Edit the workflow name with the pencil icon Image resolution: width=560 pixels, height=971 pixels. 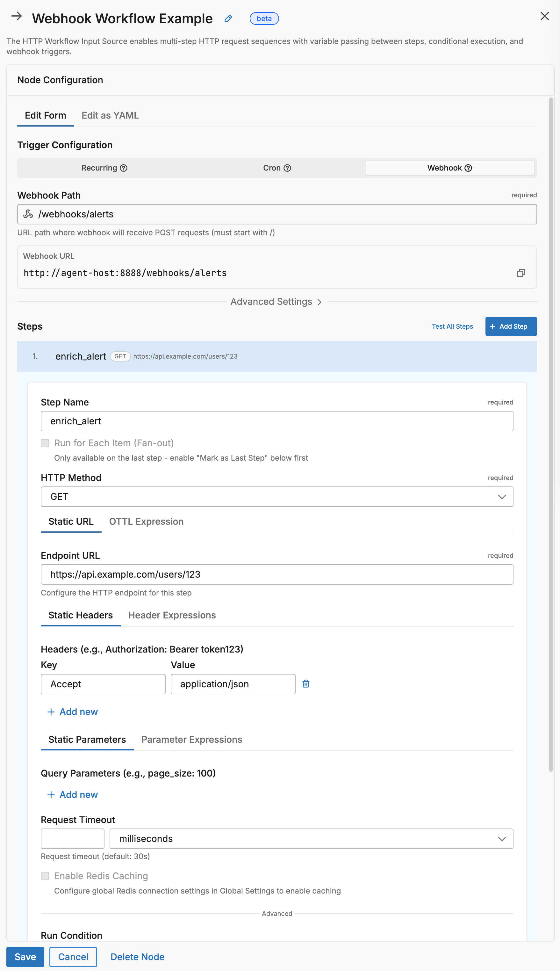(x=228, y=18)
